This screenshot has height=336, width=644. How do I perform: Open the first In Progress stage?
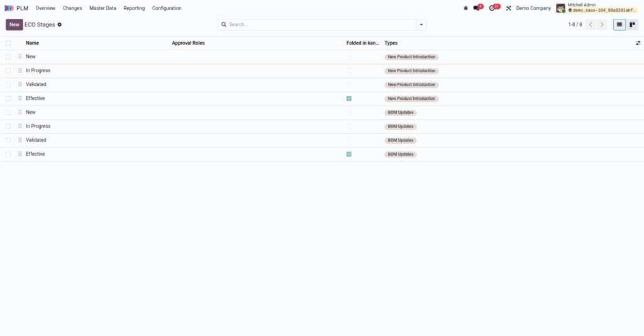(38, 70)
